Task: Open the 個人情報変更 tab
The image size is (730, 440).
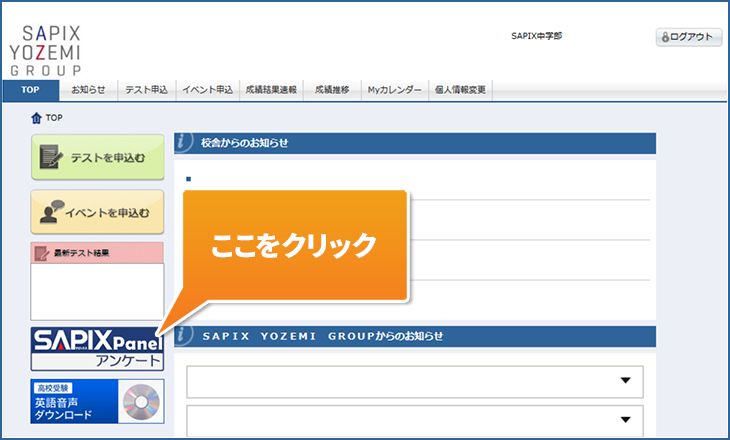Action: (x=460, y=90)
